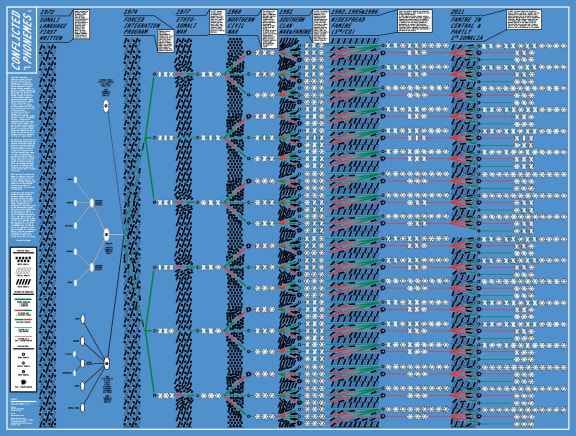Select the 1974 Forced Integration Program heading
This screenshot has width=576, height=436.
141,22
